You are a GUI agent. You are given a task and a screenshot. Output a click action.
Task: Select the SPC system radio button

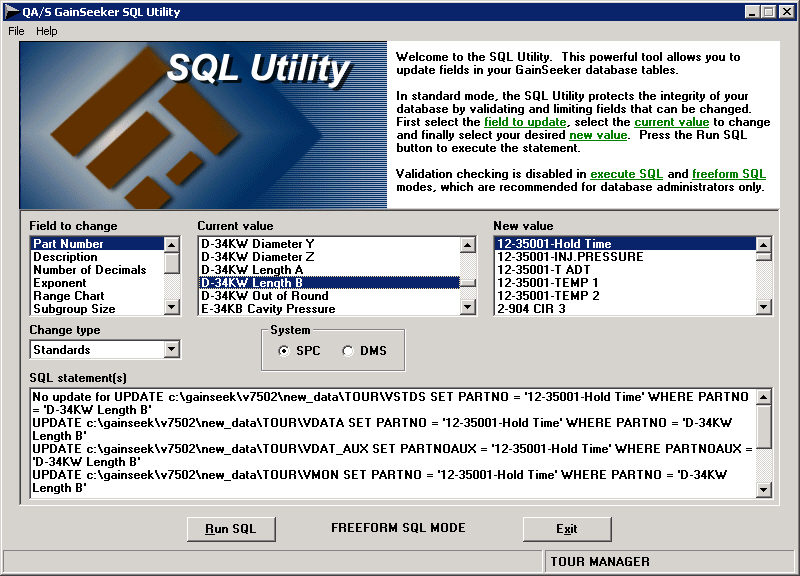coord(285,351)
